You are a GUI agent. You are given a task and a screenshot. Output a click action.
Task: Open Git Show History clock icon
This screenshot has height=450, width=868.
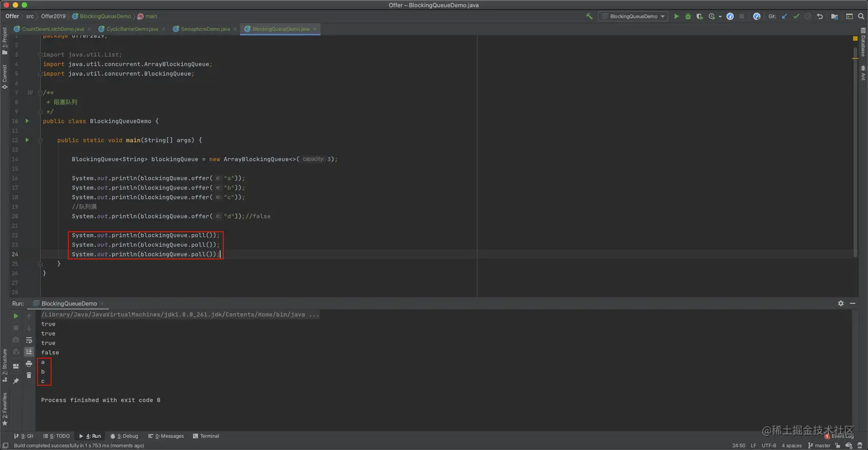click(x=808, y=17)
